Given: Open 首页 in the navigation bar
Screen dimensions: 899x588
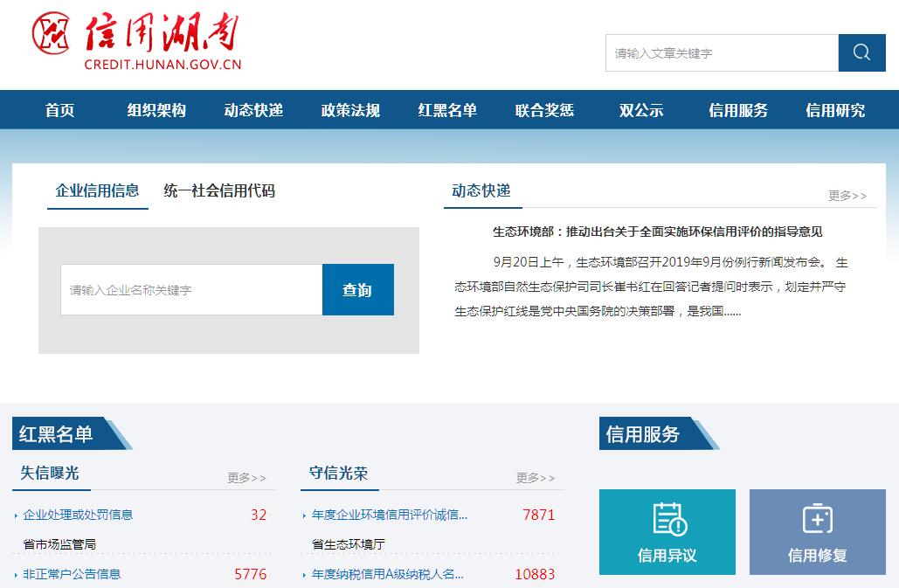Looking at the screenshot, I should point(59,110).
